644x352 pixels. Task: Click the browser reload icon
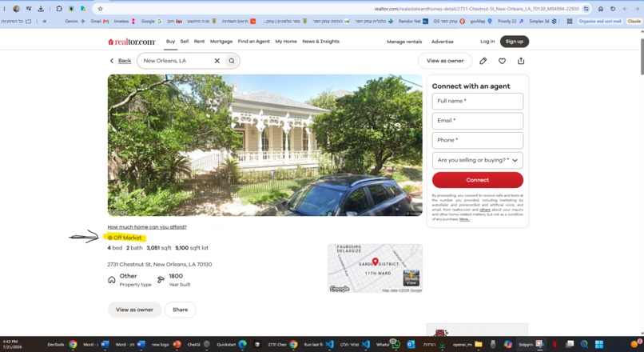tap(612, 9)
